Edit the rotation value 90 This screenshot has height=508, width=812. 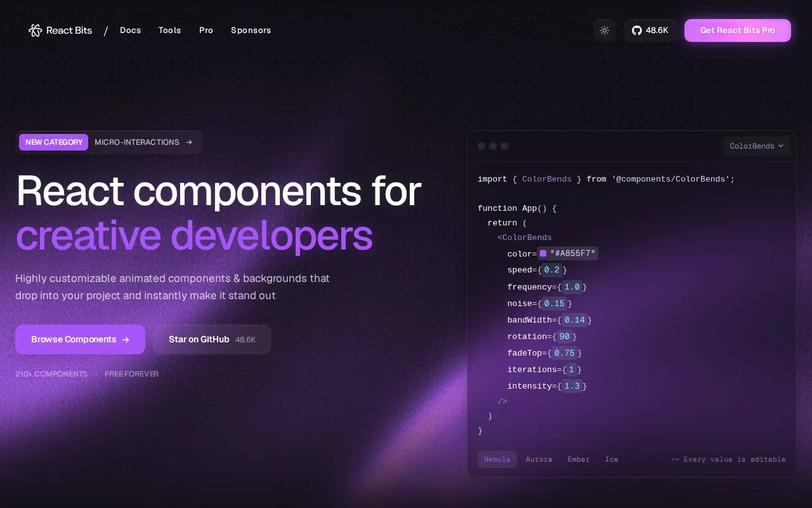click(x=565, y=337)
